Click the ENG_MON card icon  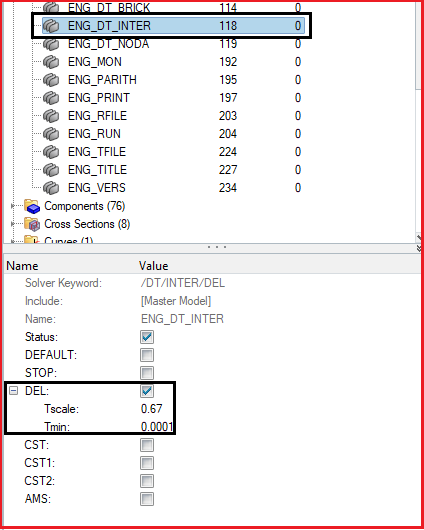(x=51, y=62)
